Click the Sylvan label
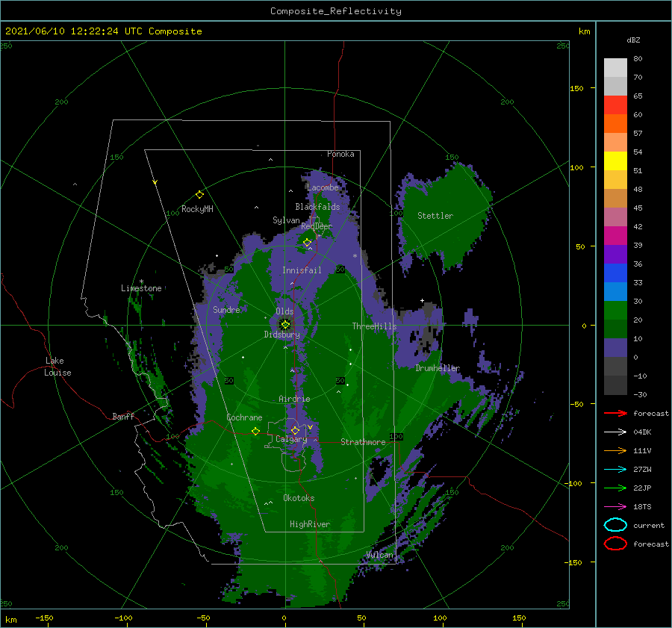 pyautogui.click(x=286, y=220)
